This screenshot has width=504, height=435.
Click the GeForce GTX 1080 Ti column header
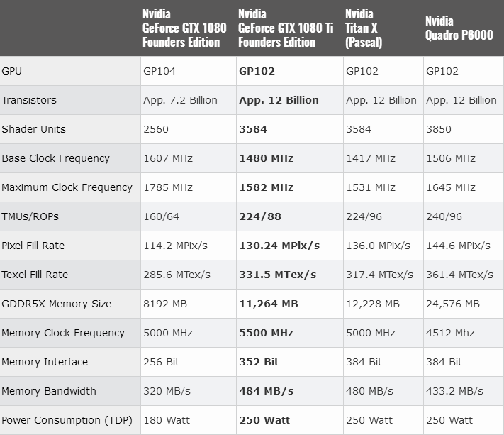coord(285,28)
